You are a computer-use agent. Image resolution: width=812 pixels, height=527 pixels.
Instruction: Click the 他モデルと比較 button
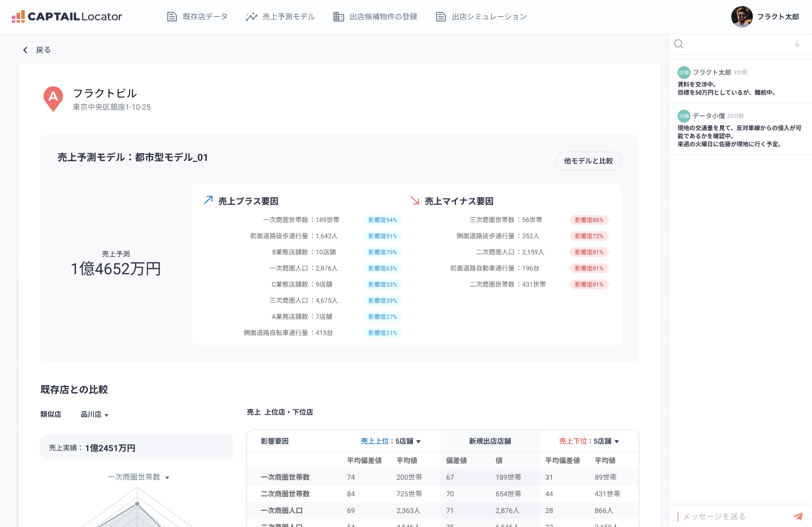588,161
